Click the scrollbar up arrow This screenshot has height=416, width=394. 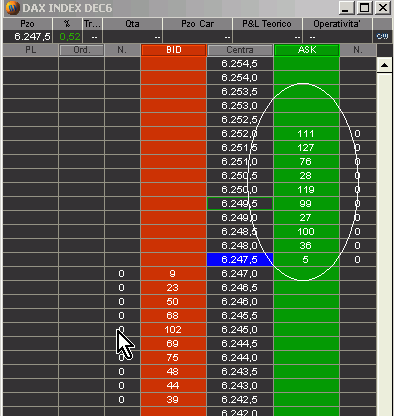(x=384, y=65)
